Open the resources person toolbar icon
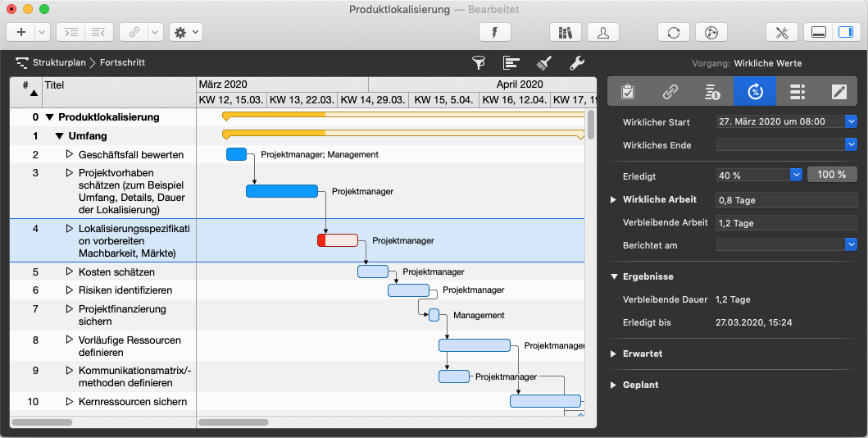Screen dimensions: 868x438 point(603,32)
